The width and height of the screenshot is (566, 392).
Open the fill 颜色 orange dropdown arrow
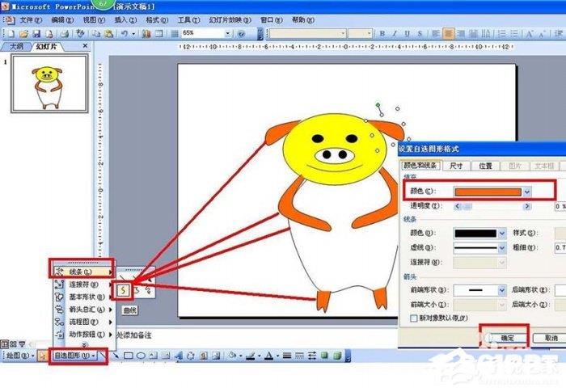(527, 192)
